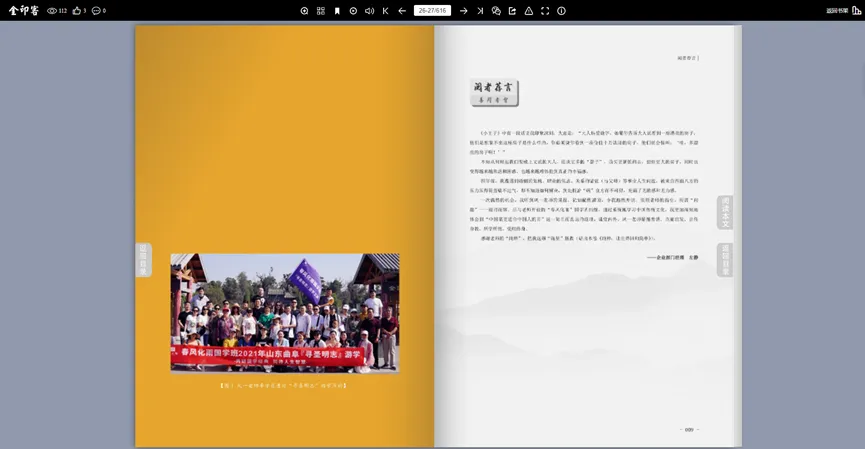Click the page number 009
The height and width of the screenshot is (449, 865).
689,429
